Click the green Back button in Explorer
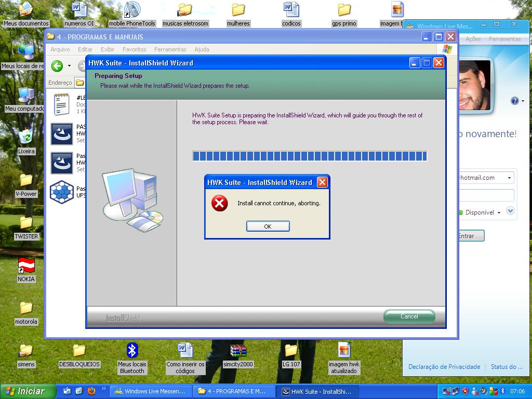 click(57, 66)
